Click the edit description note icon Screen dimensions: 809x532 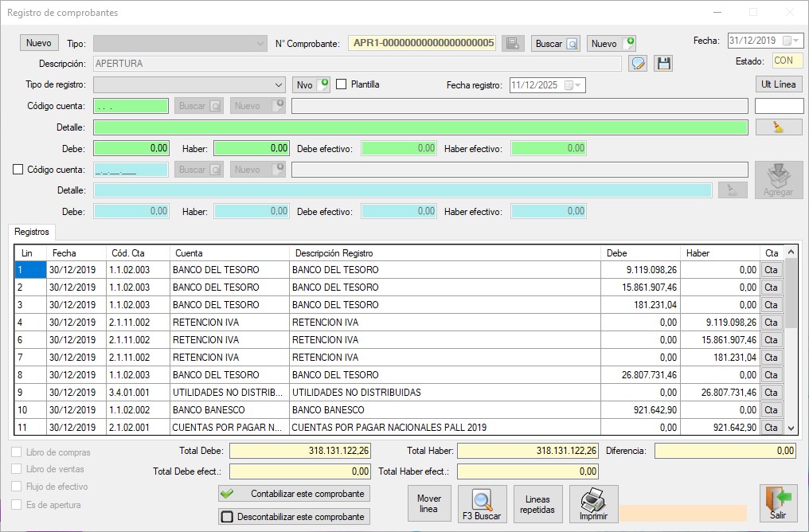[637, 64]
